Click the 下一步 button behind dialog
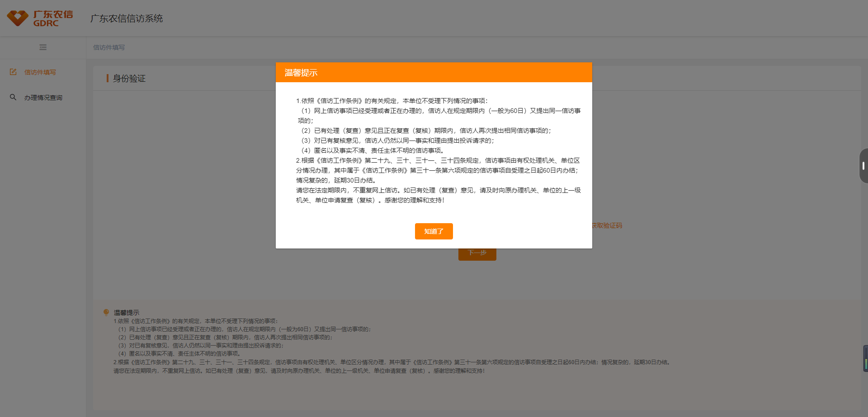868x417 pixels. pyautogui.click(x=477, y=253)
